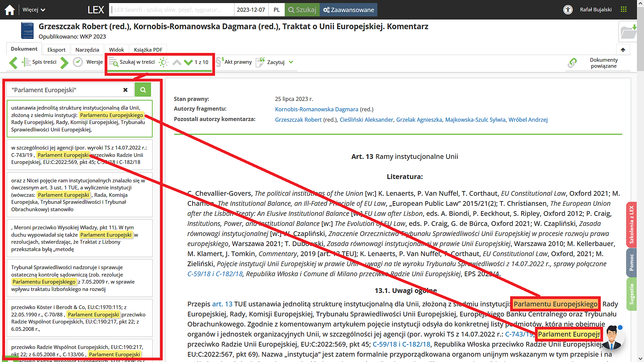Click the Szukaj w treści icon
Image resolution: width=644 pixels, height=362 pixels.
point(113,62)
